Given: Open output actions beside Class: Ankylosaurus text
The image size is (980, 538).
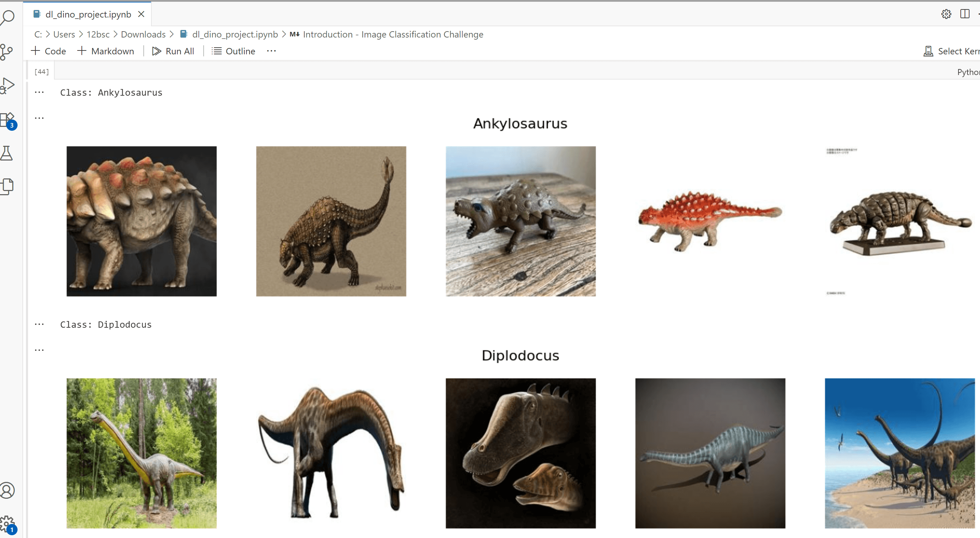Looking at the screenshot, I should (39, 93).
